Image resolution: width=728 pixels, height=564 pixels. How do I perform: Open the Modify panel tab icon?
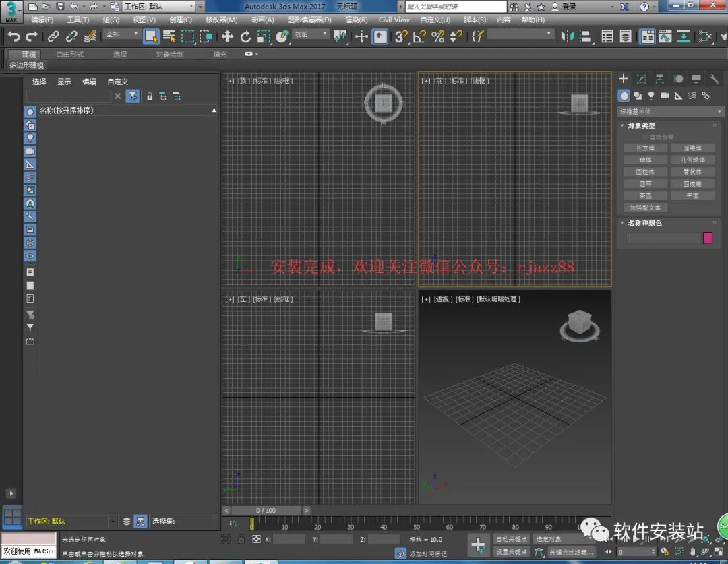pos(641,79)
